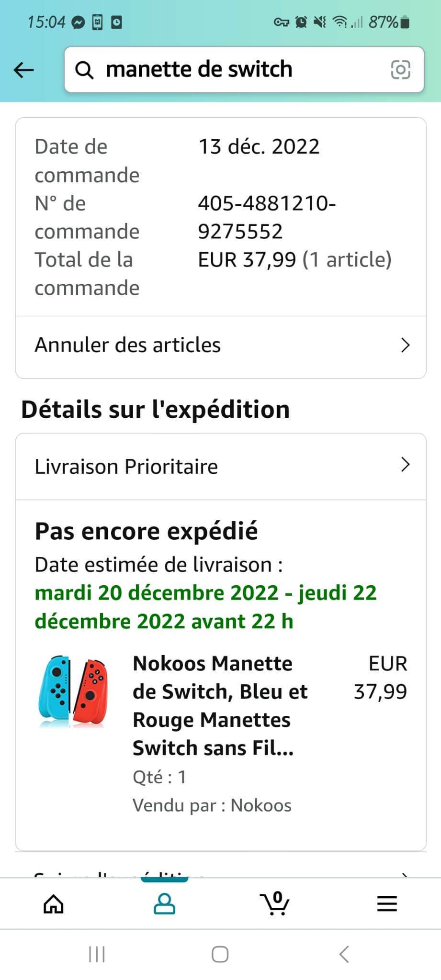Tap the Annuler des articles label
Viewport: 441px width, 980px height.
pyautogui.click(x=128, y=345)
